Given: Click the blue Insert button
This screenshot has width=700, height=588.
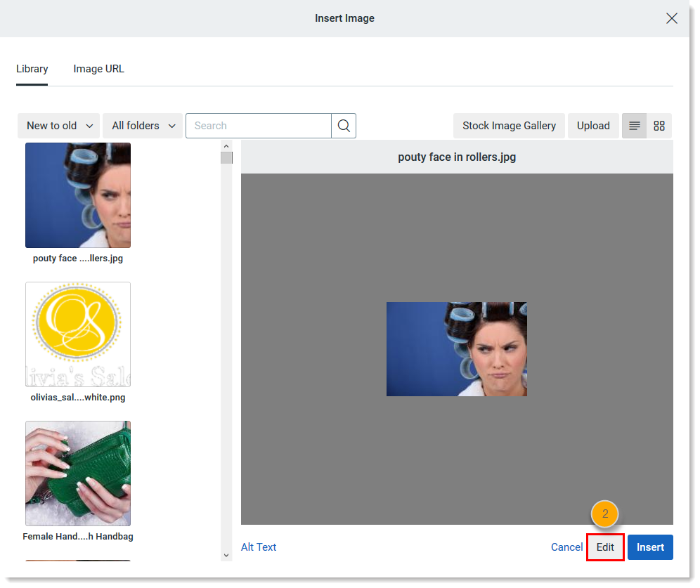Looking at the screenshot, I should (x=650, y=547).
